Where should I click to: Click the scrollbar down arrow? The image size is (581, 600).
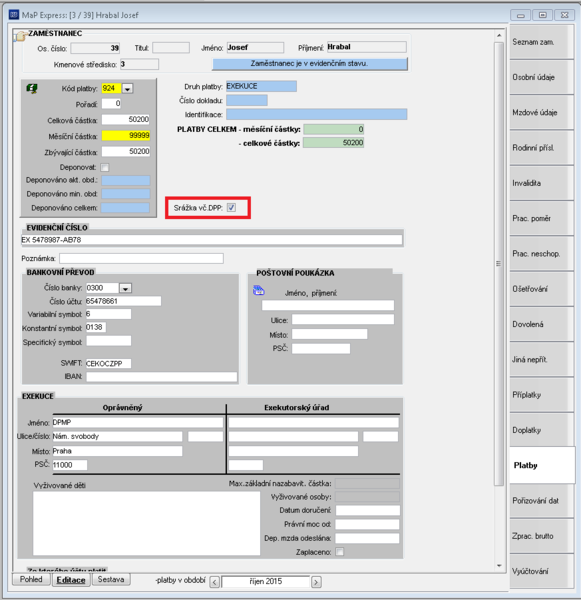click(x=499, y=565)
